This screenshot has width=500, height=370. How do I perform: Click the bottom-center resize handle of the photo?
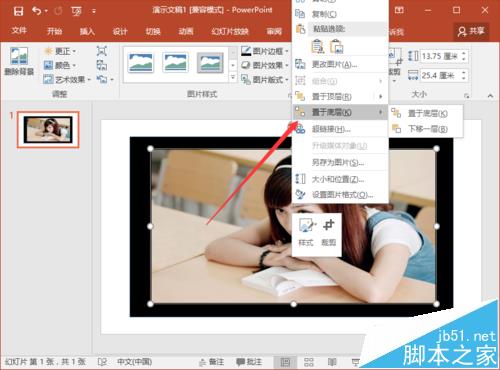294,304
